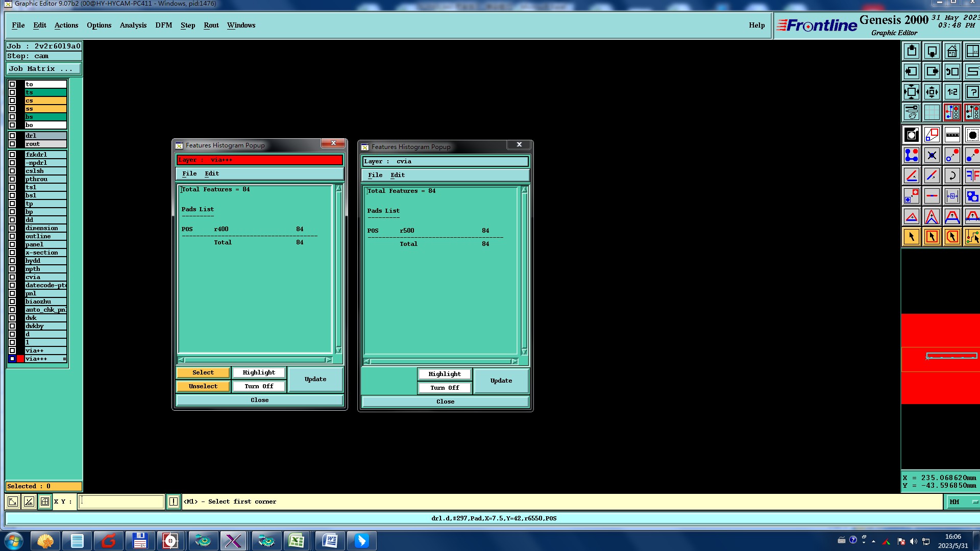
Task: Open the Analysis menu
Action: [133, 25]
